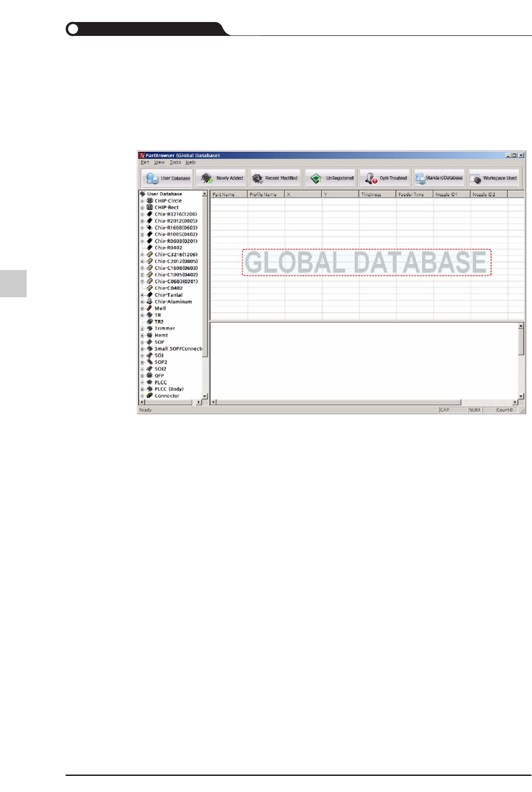The image size is (532, 792).
Task: Select the Melf component icon
Action: (150, 308)
